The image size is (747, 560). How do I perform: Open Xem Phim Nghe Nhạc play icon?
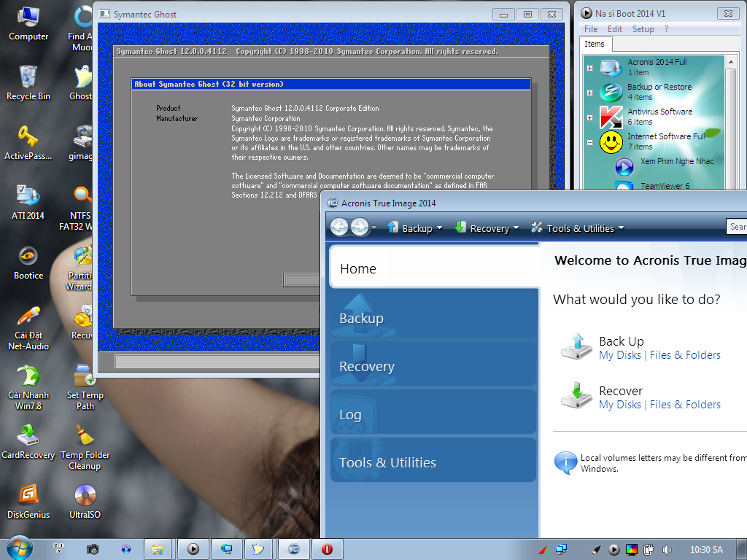tap(624, 167)
